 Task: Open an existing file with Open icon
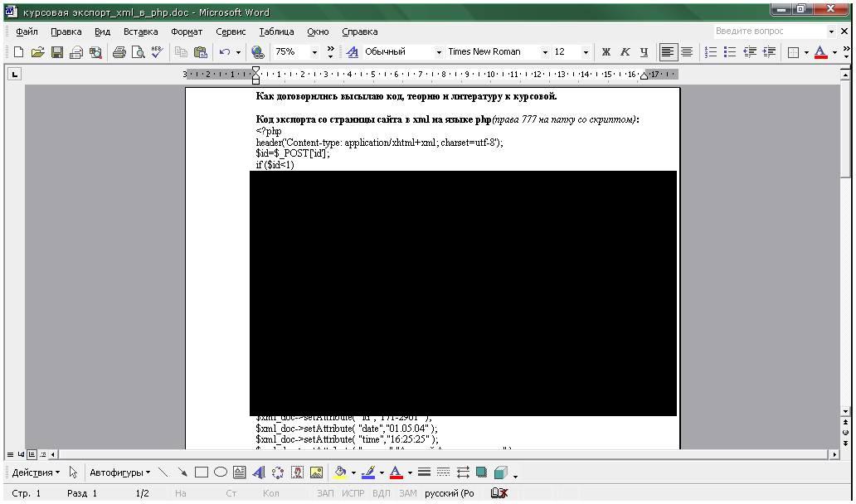(x=37, y=52)
